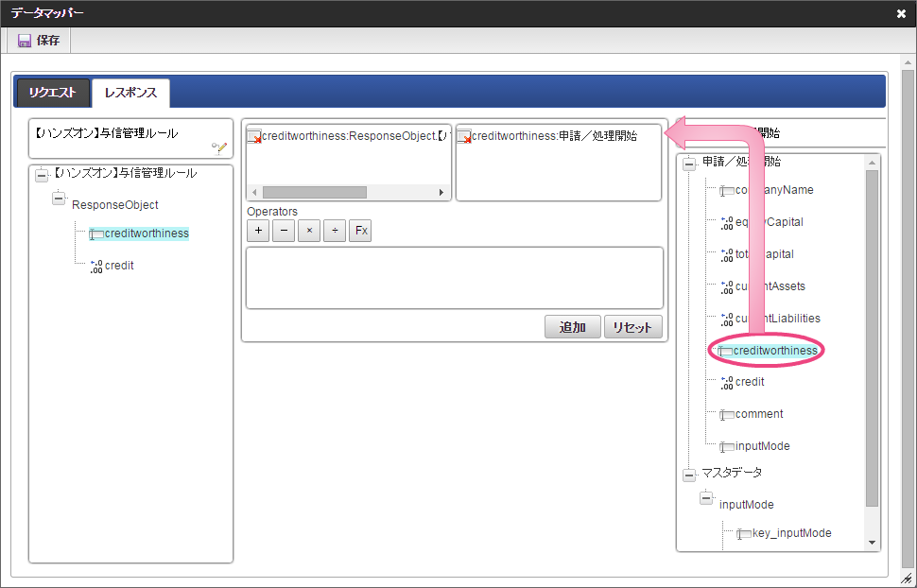Collapse the 【ハンズオン】与信管理ルール tree node

(x=42, y=175)
